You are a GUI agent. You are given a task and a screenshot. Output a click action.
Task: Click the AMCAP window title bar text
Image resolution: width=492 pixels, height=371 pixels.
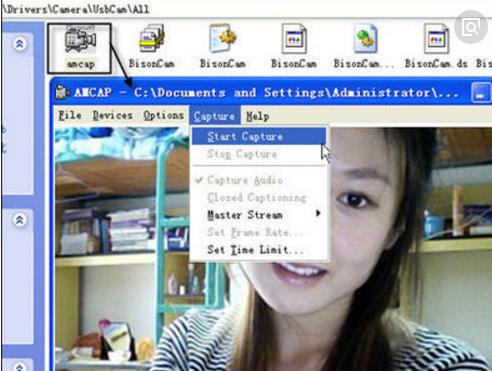pyautogui.click(x=266, y=93)
